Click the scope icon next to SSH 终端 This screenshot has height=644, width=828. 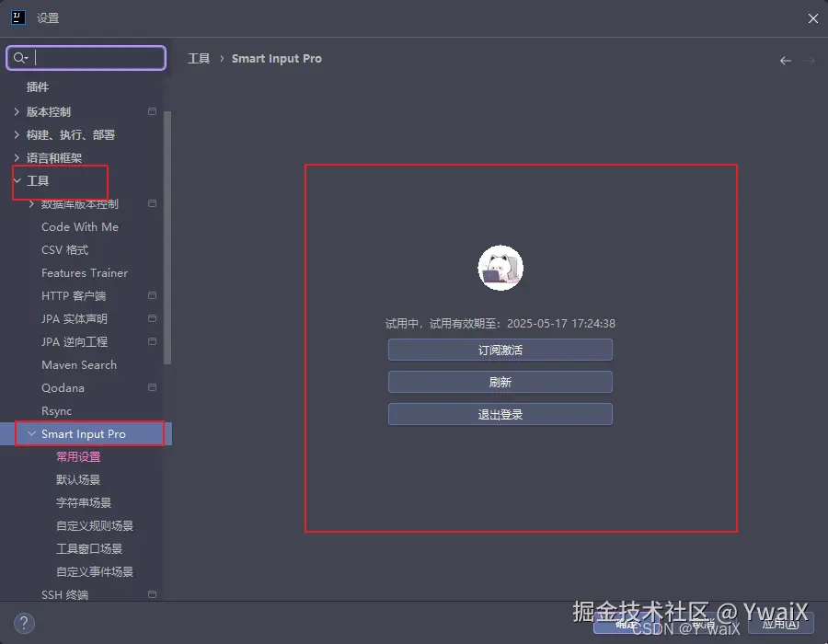pos(152,594)
